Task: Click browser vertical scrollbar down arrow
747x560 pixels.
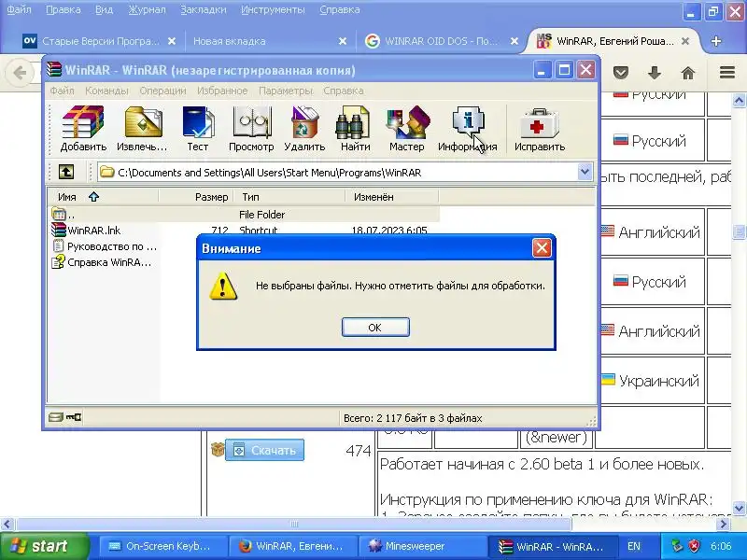Action: click(x=739, y=508)
